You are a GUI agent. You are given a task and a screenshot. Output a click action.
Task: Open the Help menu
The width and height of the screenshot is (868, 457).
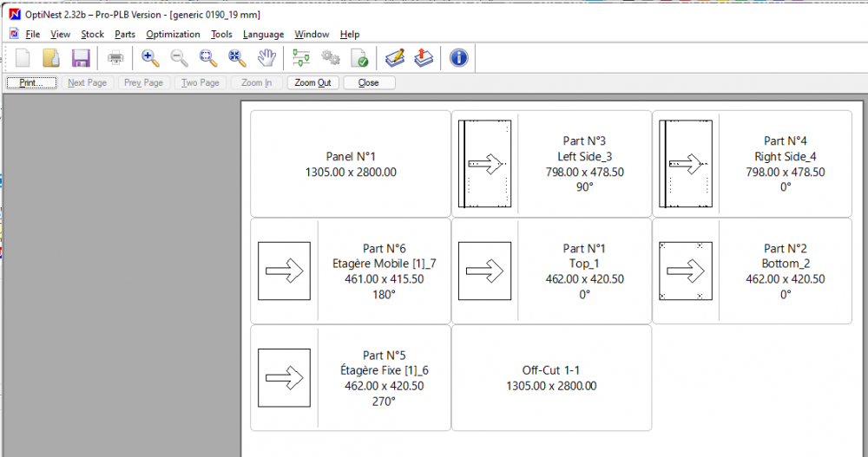click(x=350, y=35)
